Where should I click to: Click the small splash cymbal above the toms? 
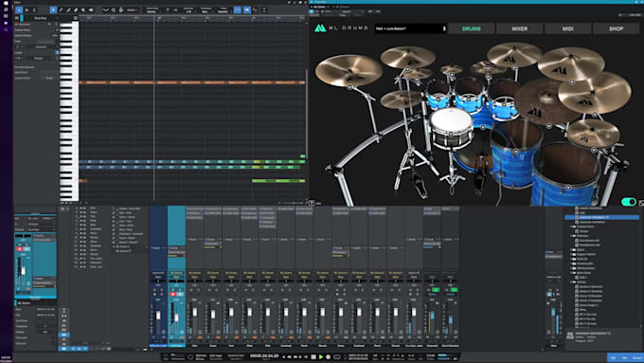pyautogui.click(x=451, y=69)
